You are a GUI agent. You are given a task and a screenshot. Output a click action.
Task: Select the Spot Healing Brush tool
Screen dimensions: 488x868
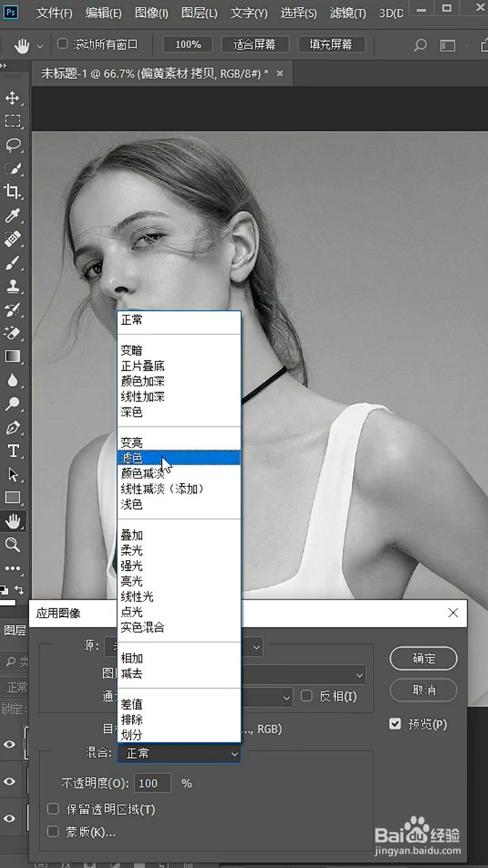click(12, 239)
